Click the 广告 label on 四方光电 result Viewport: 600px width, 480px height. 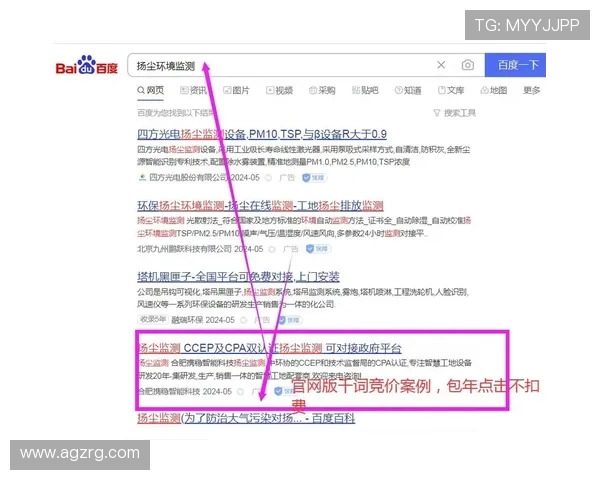point(287,178)
